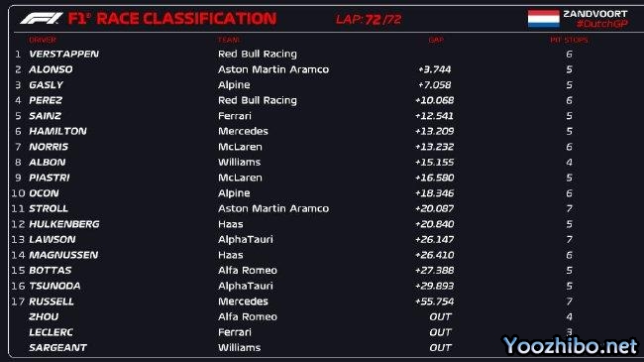Click STROLL's pit stop count
Image resolution: width=644 pixels, height=362 pixels.
(x=569, y=208)
